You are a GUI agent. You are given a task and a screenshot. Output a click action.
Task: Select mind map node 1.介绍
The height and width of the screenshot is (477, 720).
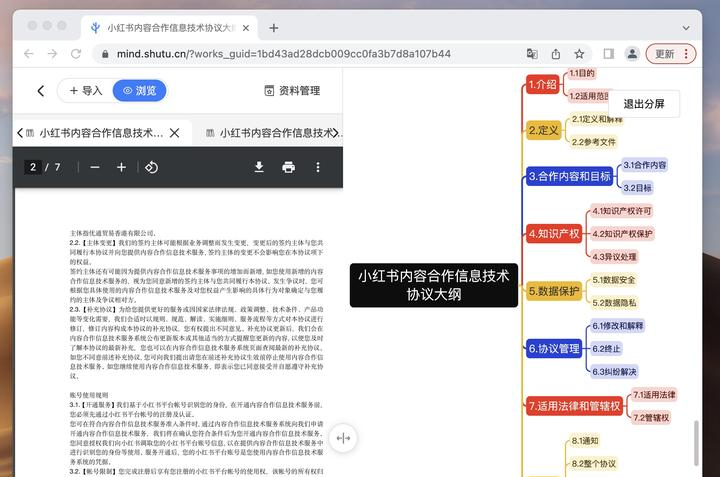pos(542,84)
